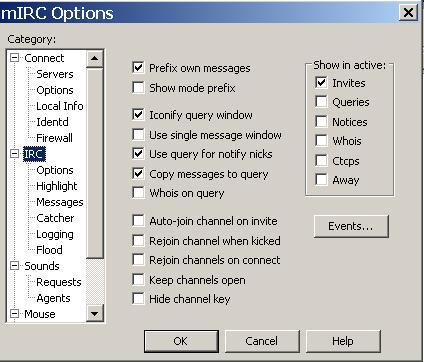
Task: Select Identd category
Action: pyautogui.click(x=52, y=122)
